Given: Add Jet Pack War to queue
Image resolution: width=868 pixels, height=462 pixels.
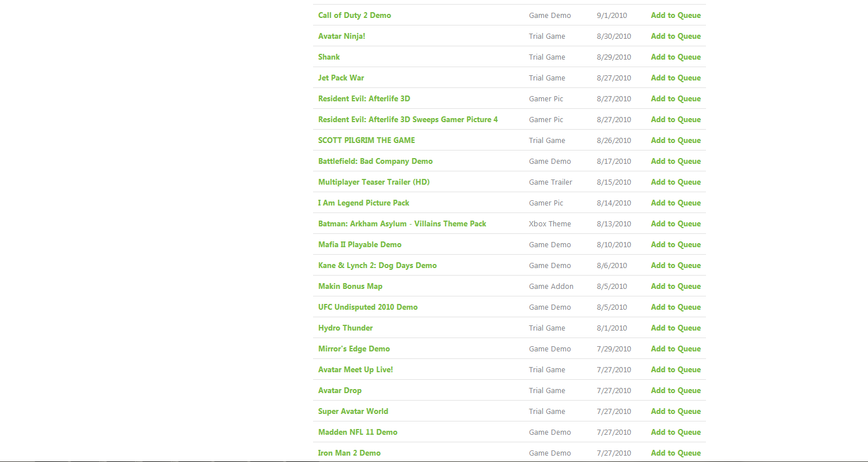Looking at the screenshot, I should 675,78.
